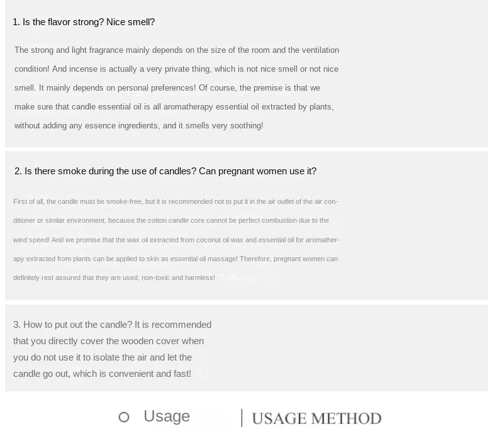Click the line starting 'ditioner or similar environment'
The width and height of the screenshot is (497, 448).
pyautogui.click(x=171, y=220)
